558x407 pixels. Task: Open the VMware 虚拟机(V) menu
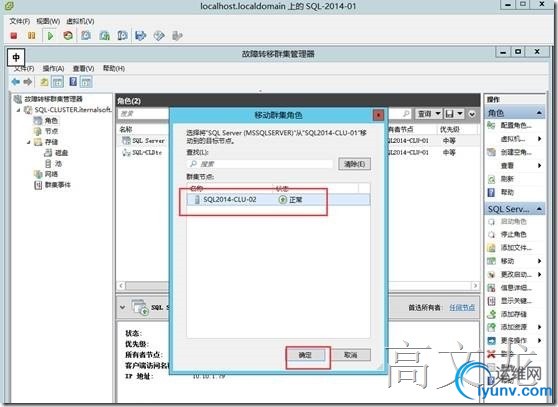80,21
